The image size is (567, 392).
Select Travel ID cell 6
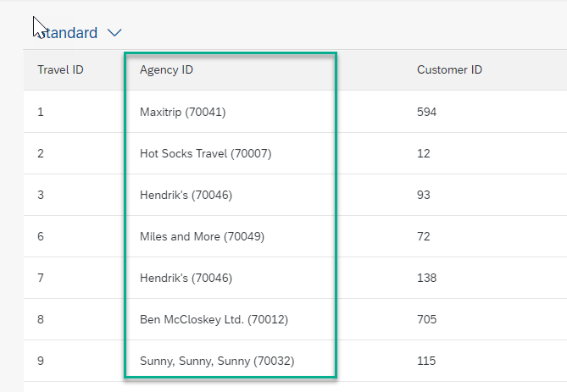click(x=41, y=236)
